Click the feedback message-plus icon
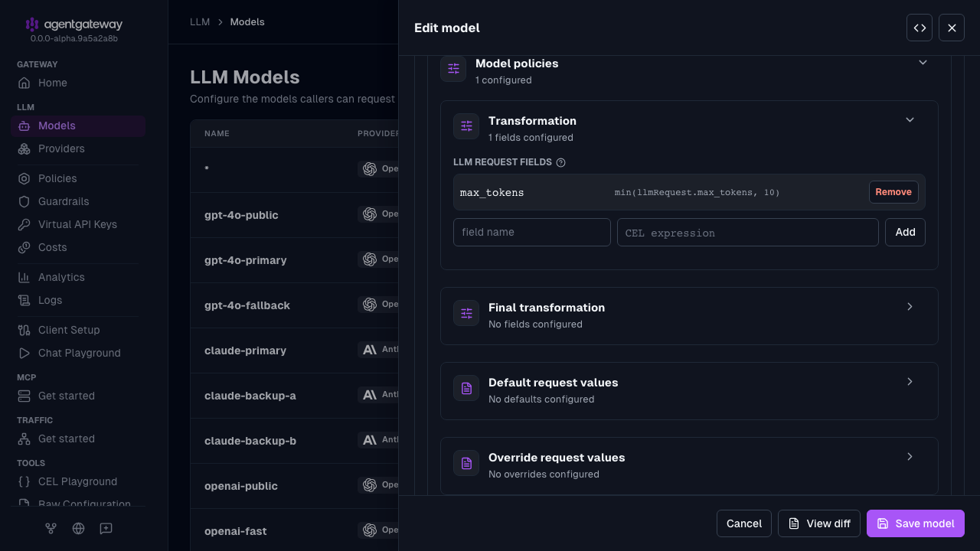Image resolution: width=980 pixels, height=551 pixels. point(106,528)
